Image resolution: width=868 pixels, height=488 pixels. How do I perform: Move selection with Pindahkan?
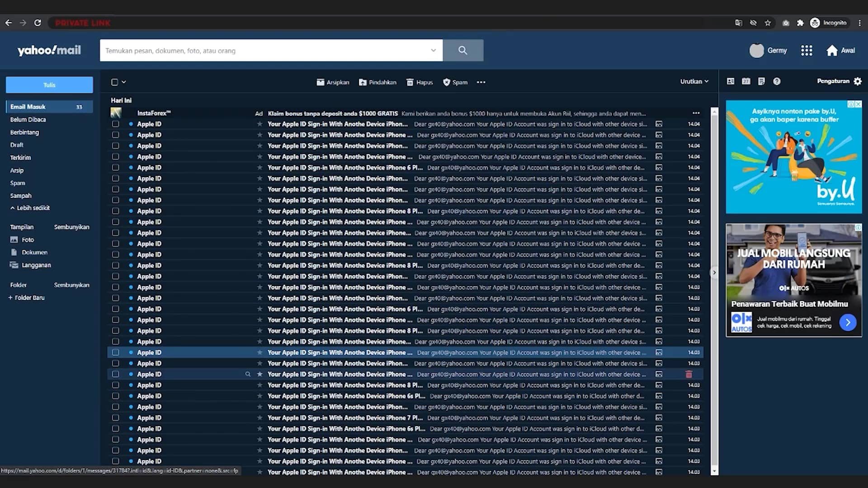coord(377,82)
